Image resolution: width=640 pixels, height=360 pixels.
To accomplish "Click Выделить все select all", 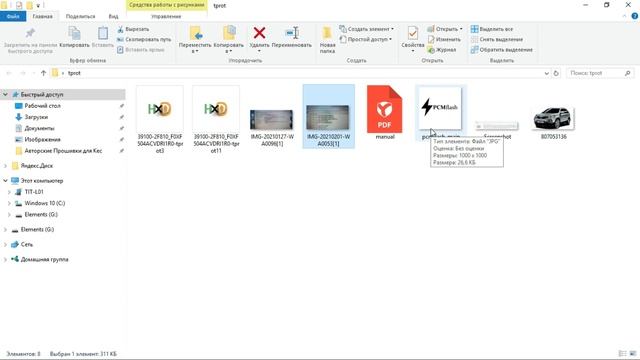I will click(492, 29).
